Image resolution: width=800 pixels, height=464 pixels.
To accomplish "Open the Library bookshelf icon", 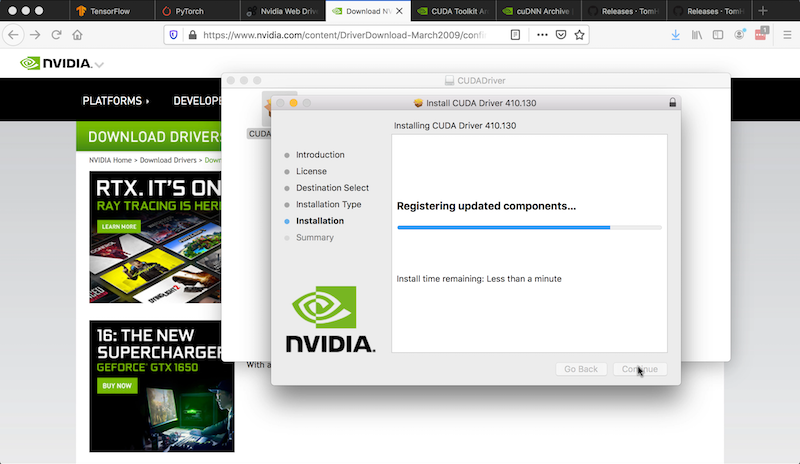I will [697, 35].
